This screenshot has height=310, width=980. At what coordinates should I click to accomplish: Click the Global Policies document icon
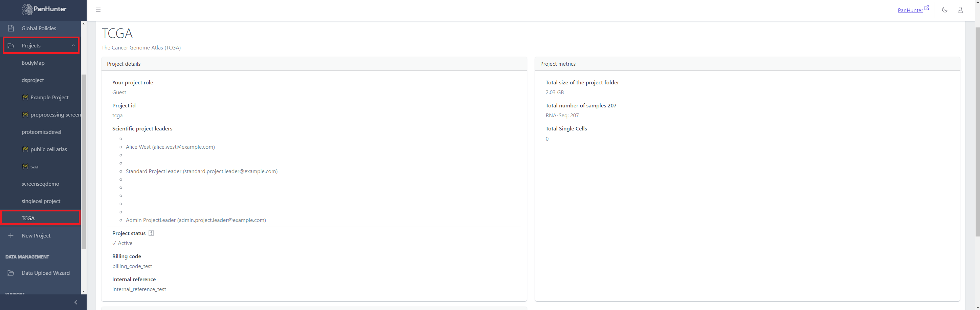point(11,28)
